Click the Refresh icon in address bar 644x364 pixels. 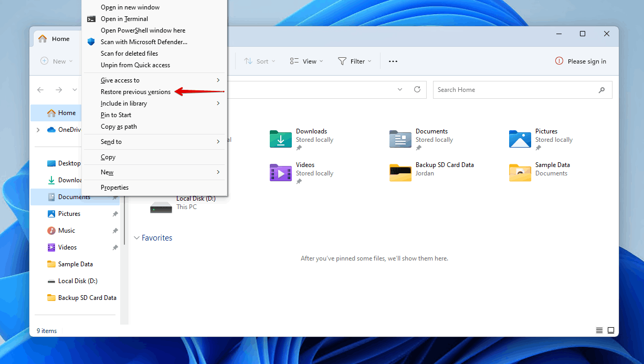pos(417,90)
